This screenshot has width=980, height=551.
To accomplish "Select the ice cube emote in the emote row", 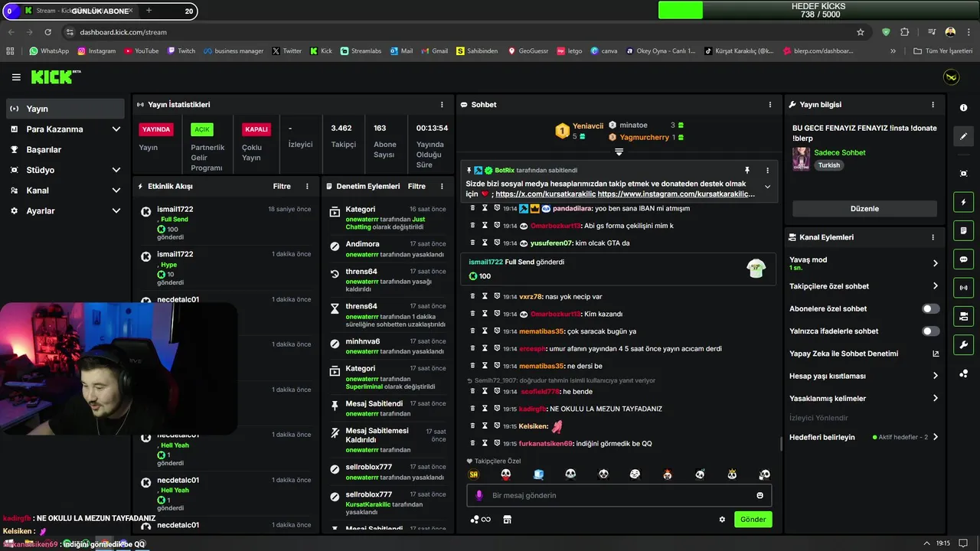I will 538,474.
